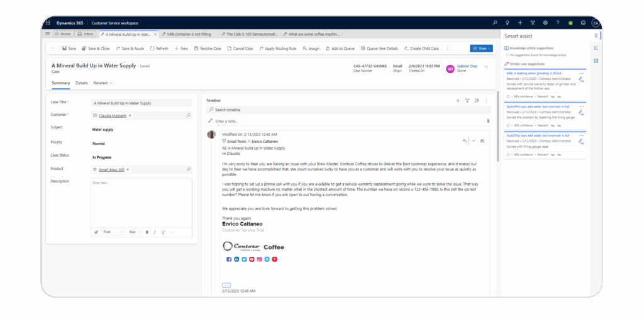This screenshot has height=321, width=644.
Task: Open the timeline filter funnel icon
Action: pos(467,100)
